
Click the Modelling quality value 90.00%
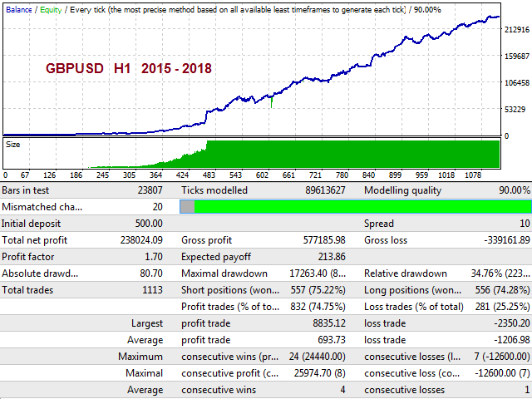(x=515, y=190)
